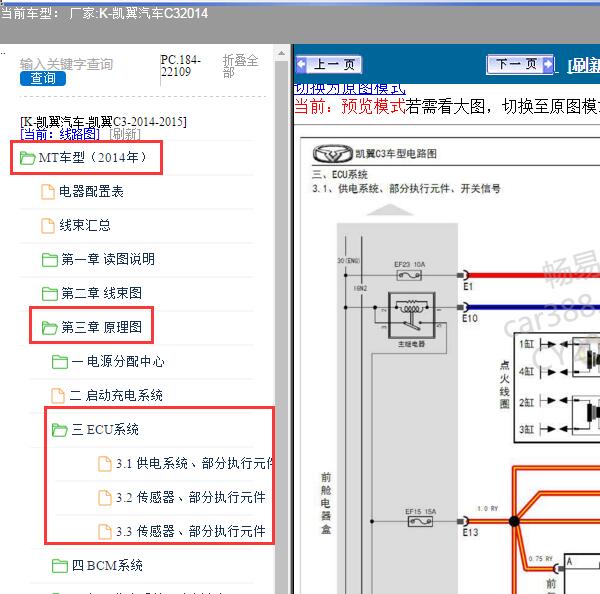Click folder icon of 一 电源分配中心
The width and height of the screenshot is (600, 594).
(x=60, y=362)
